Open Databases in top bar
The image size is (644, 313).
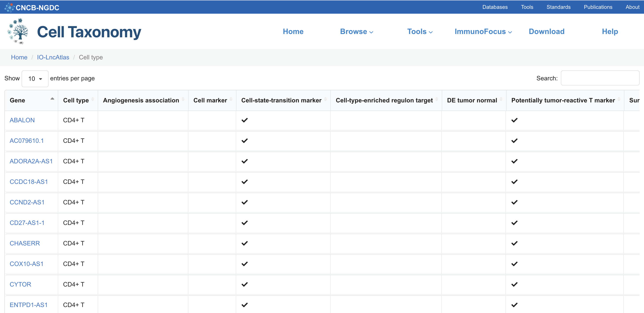click(x=495, y=7)
